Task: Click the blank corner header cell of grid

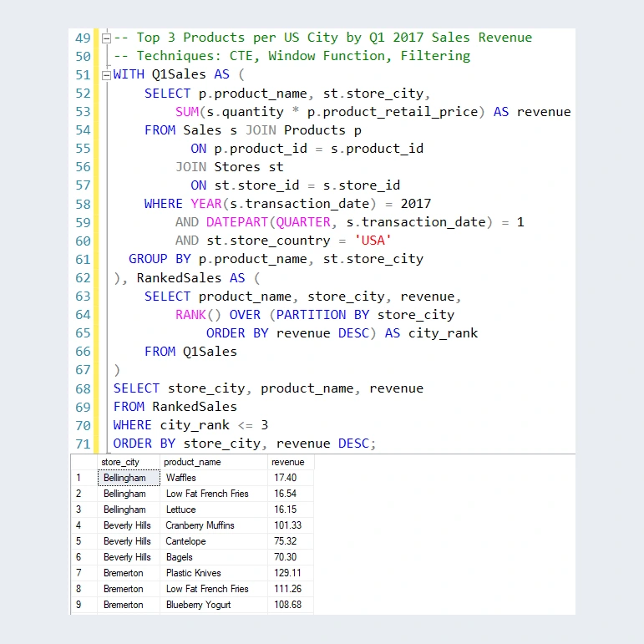Action: pyautogui.click(x=84, y=462)
